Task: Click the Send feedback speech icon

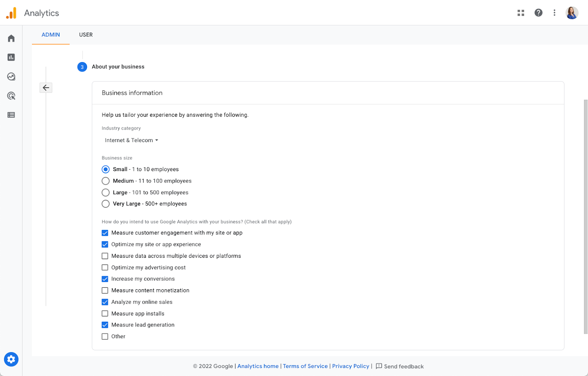Action: [x=379, y=366]
